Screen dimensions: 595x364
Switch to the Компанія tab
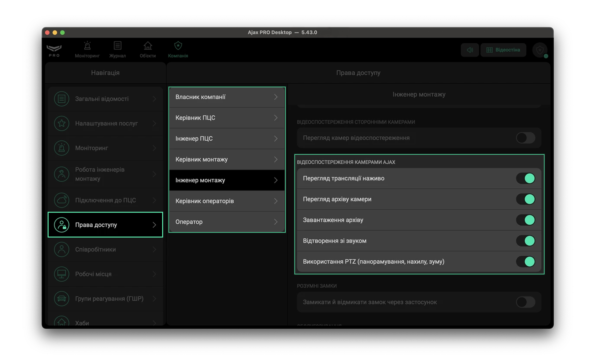(178, 50)
